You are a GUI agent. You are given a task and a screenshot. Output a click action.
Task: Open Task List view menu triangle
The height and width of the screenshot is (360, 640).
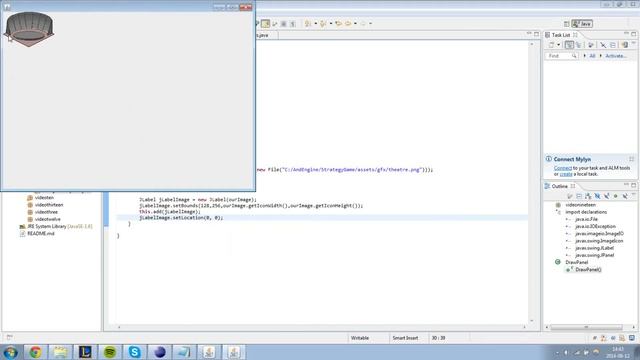(x=633, y=44)
